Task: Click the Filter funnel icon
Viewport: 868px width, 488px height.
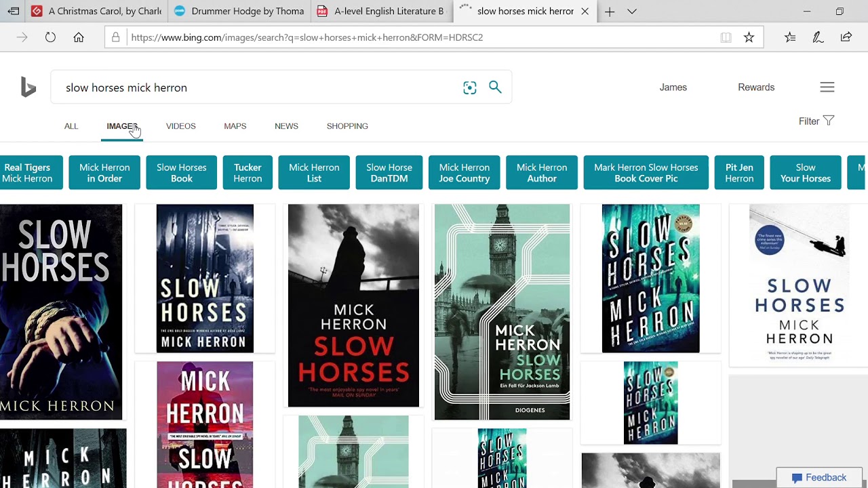Action: tap(828, 121)
